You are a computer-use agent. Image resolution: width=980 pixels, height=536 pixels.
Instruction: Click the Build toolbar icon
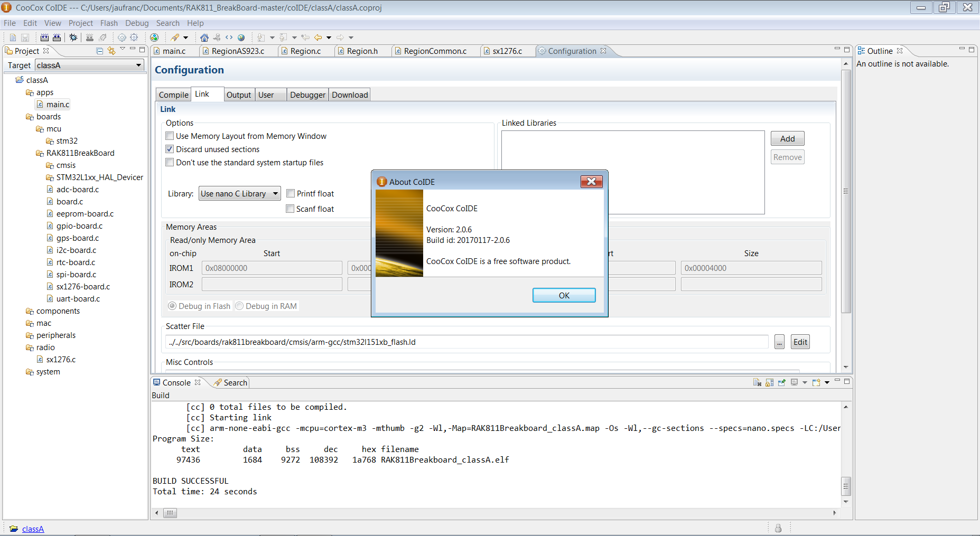44,37
